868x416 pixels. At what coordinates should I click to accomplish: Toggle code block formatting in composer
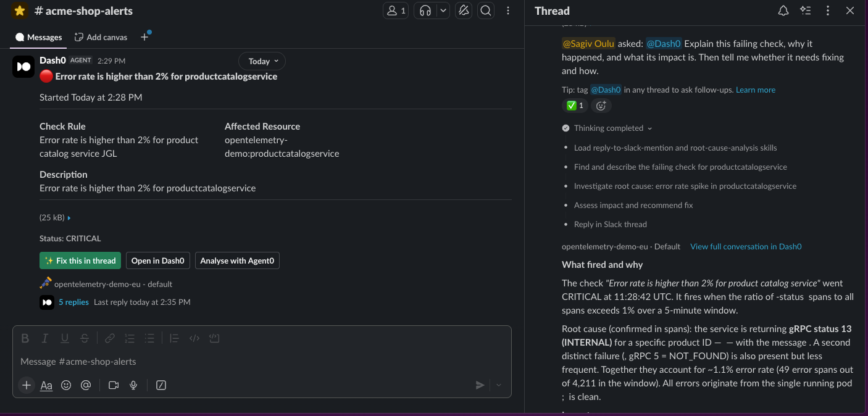tap(214, 338)
